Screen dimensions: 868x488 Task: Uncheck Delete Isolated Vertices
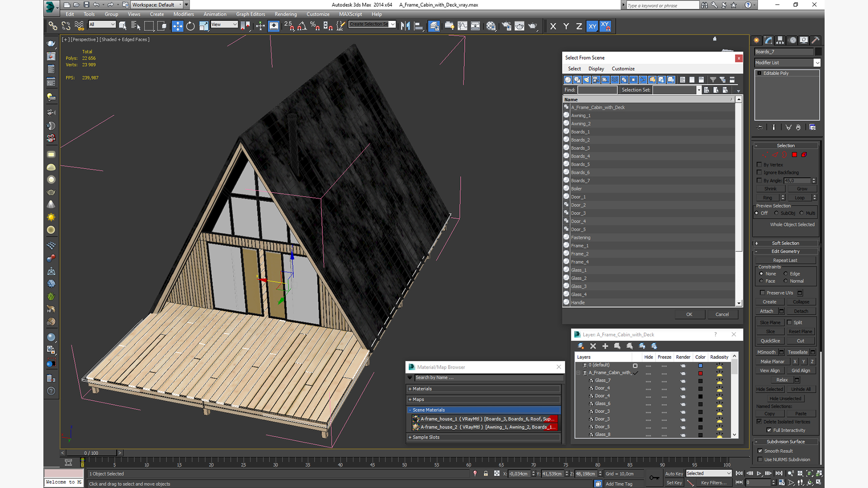coord(759,422)
